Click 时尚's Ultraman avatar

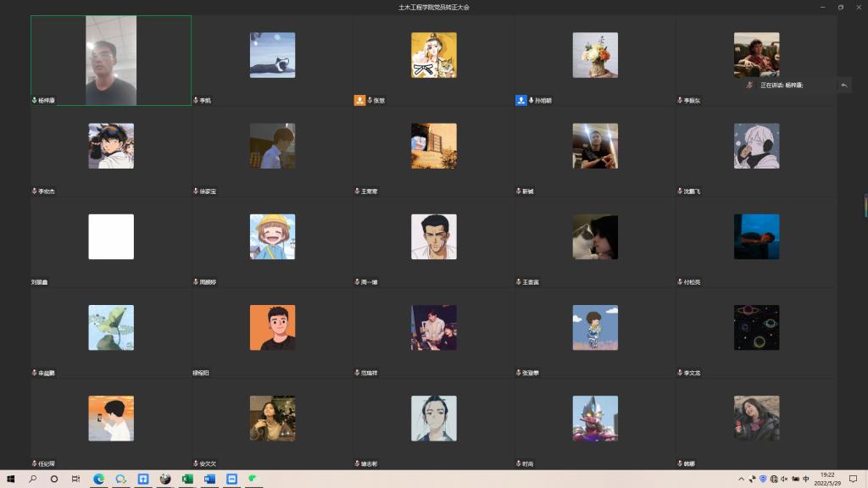click(595, 418)
